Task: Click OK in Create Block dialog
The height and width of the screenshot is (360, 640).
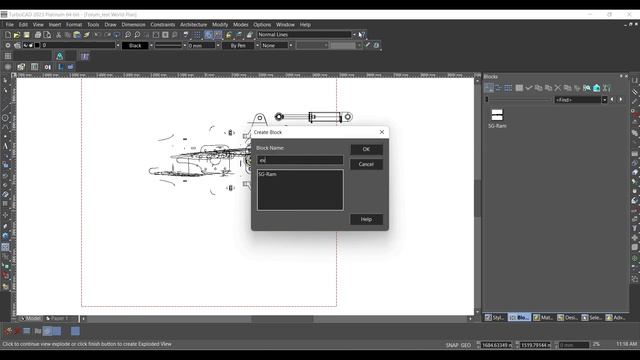Action: (x=366, y=149)
